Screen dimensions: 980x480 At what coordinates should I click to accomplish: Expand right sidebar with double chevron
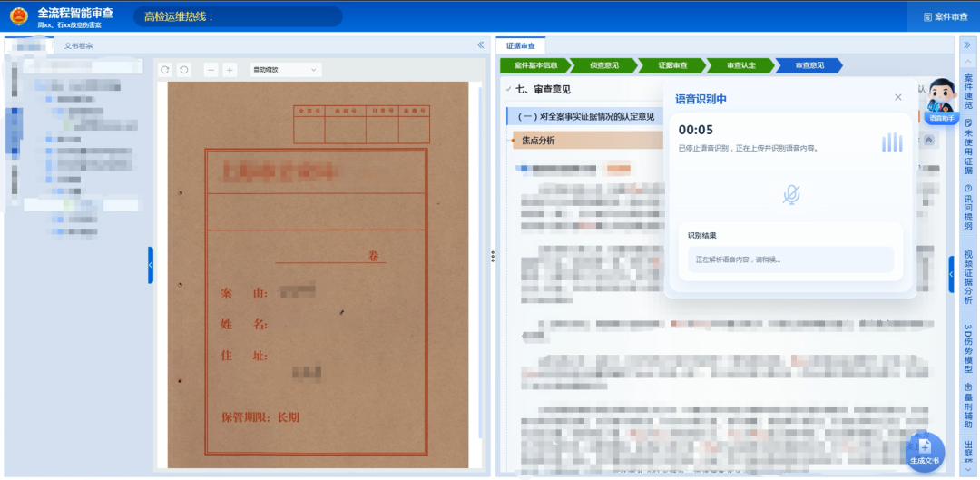pyautogui.click(x=967, y=44)
